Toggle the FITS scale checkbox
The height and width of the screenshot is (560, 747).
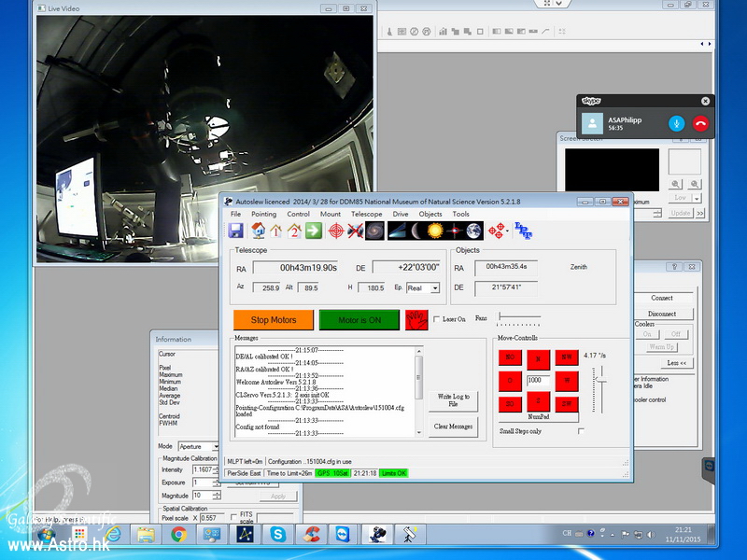point(233,517)
